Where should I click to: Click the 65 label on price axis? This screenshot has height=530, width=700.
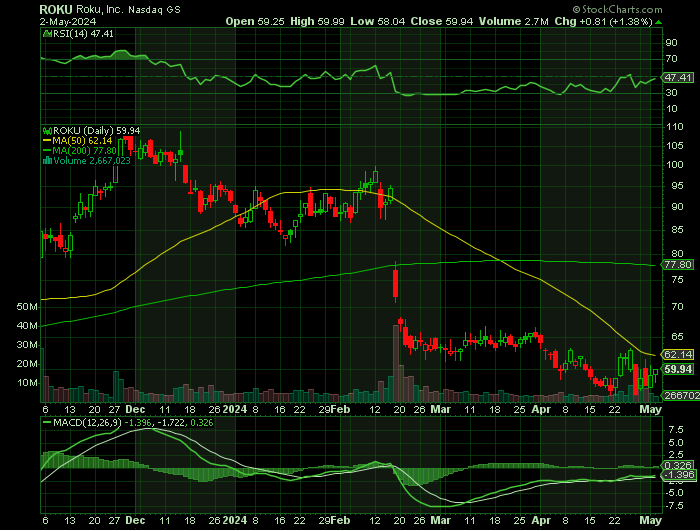coord(677,337)
